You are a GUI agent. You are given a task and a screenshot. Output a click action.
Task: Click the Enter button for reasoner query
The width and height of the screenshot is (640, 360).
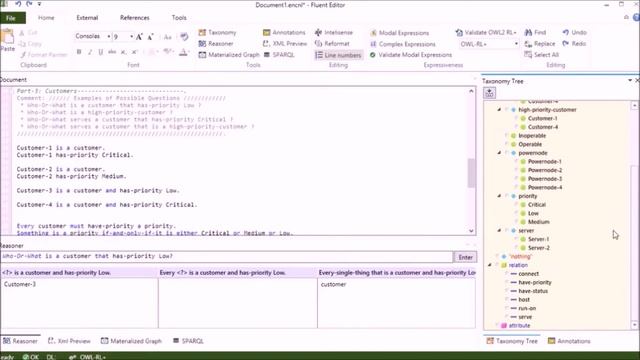pyautogui.click(x=465, y=257)
